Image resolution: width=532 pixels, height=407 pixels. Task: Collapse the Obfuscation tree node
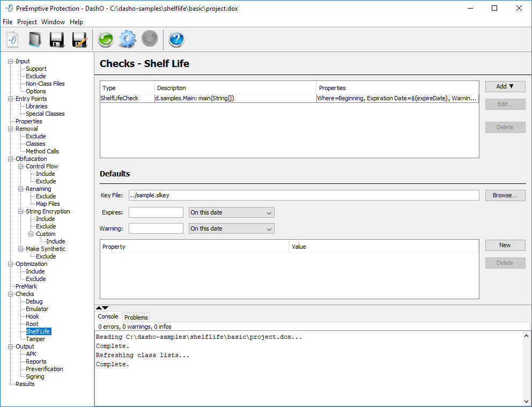pos(11,159)
